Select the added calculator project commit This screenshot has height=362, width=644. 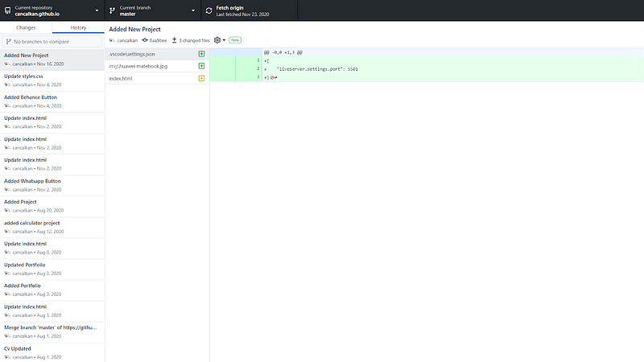[52, 227]
